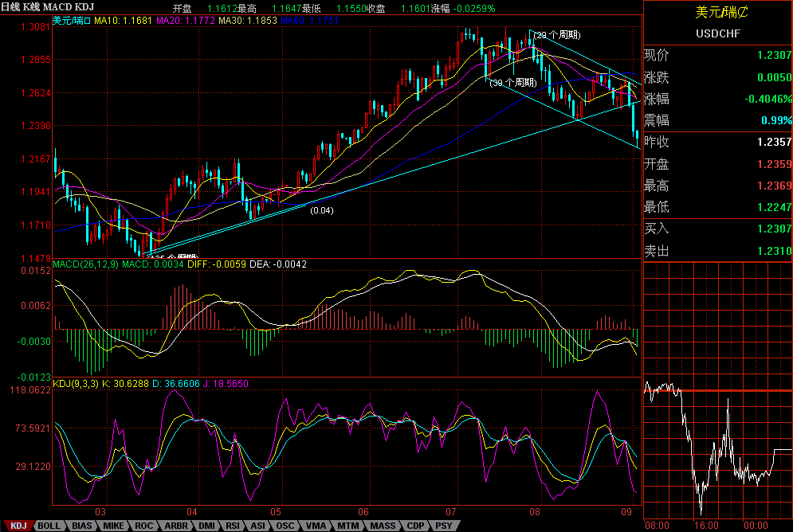Switch to the BOLL indicator tab
This screenshot has width=793, height=532.
click(x=49, y=526)
